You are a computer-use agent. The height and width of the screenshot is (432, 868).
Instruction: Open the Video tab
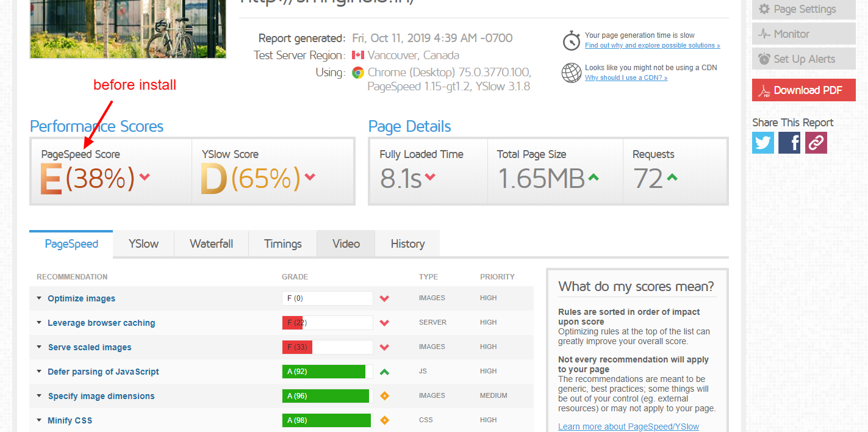[346, 243]
